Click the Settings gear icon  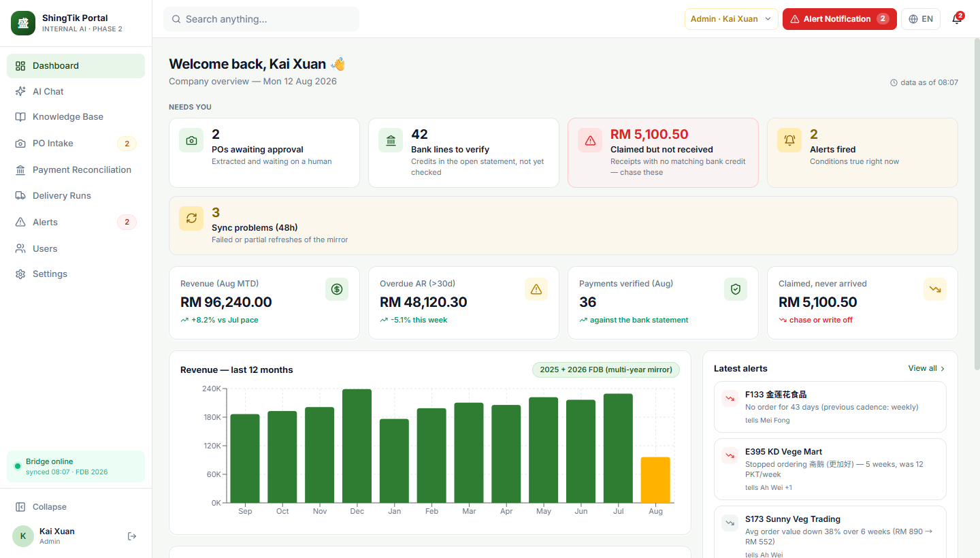[x=20, y=274]
